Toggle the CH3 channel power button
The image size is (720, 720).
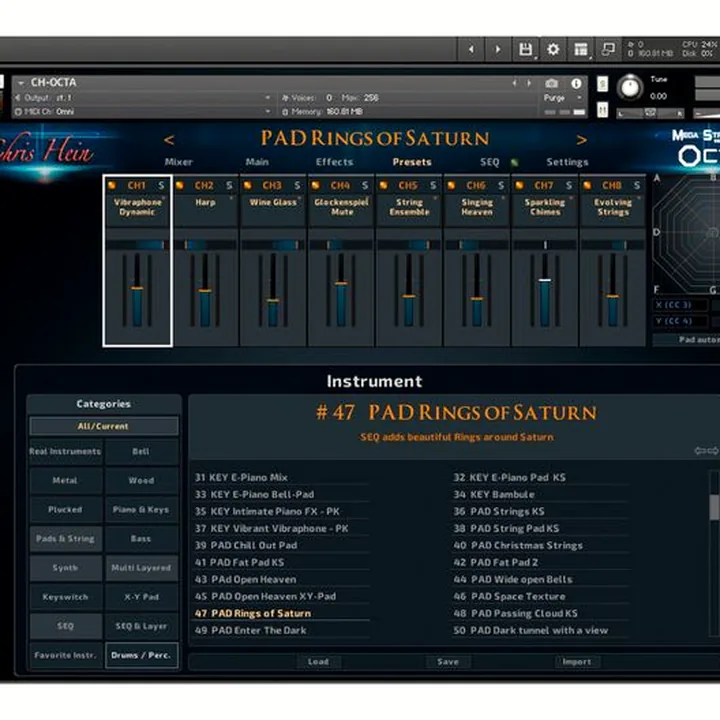[248, 185]
